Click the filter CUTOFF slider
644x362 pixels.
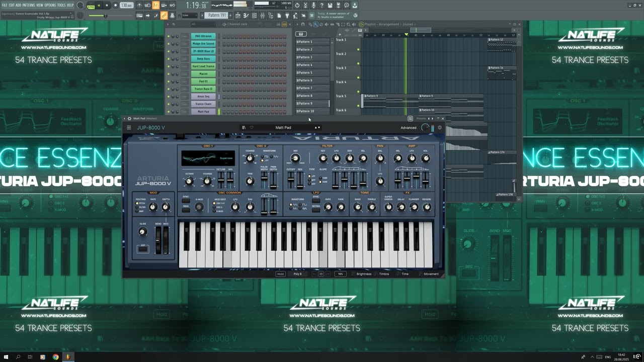coord(291,180)
